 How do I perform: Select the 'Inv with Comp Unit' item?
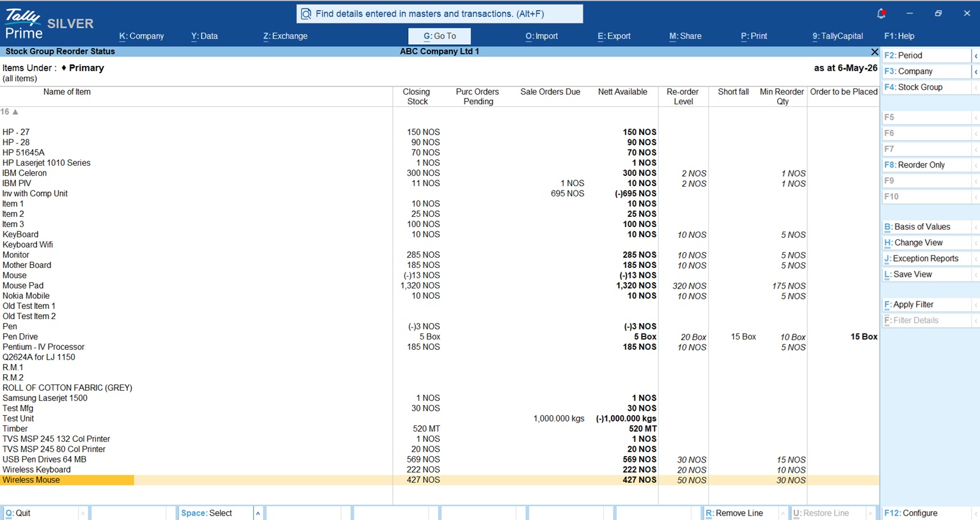35,194
